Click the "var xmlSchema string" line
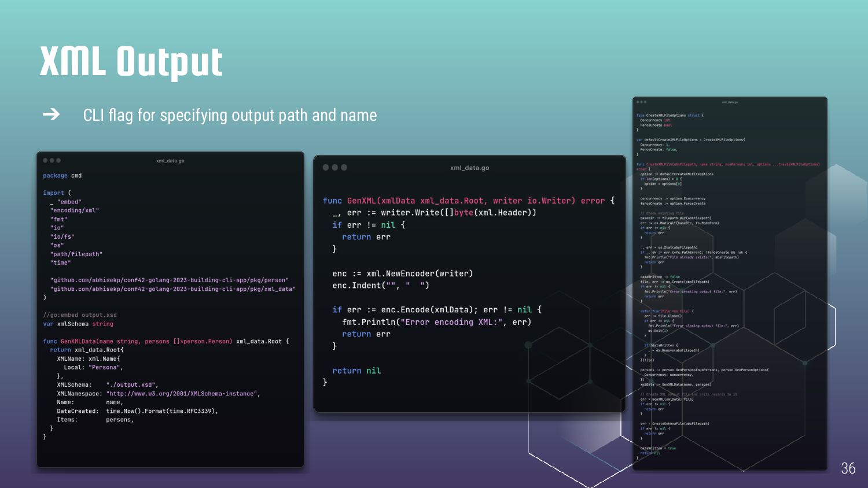Screen dimensions: 868x488 tap(78, 324)
